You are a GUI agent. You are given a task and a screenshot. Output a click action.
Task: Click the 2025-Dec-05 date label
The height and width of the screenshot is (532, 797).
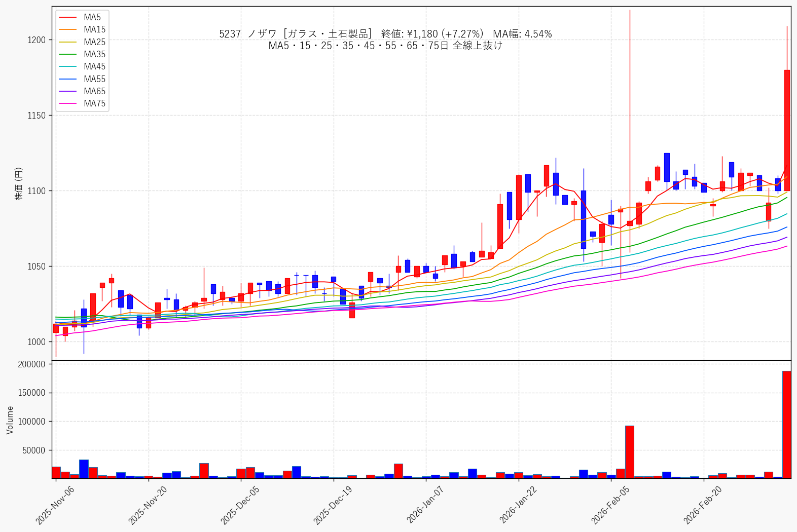[x=240, y=505]
